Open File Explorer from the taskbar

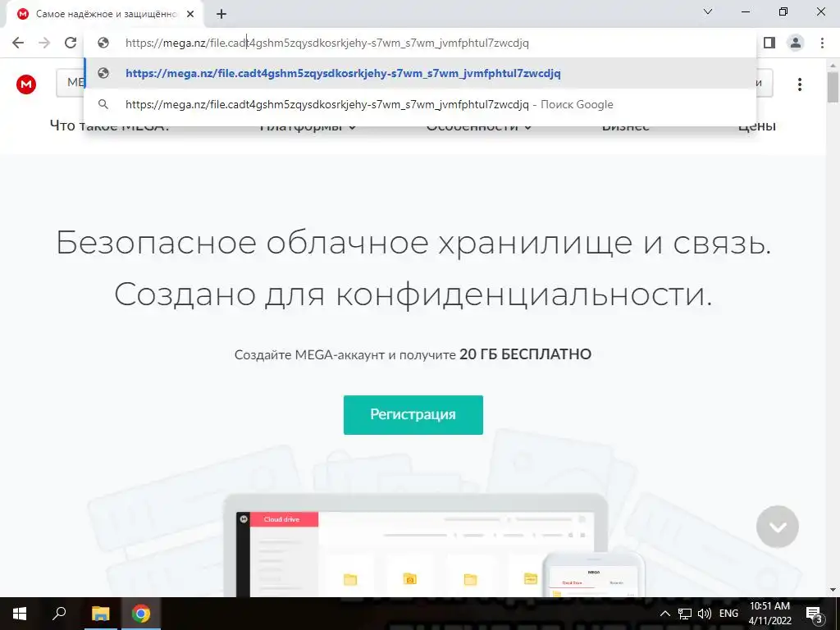(x=100, y=614)
